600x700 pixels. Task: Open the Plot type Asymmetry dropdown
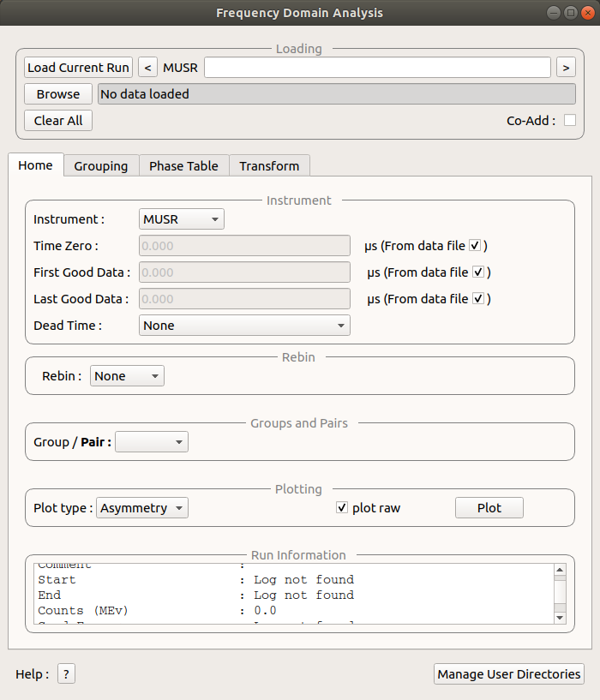click(x=142, y=508)
